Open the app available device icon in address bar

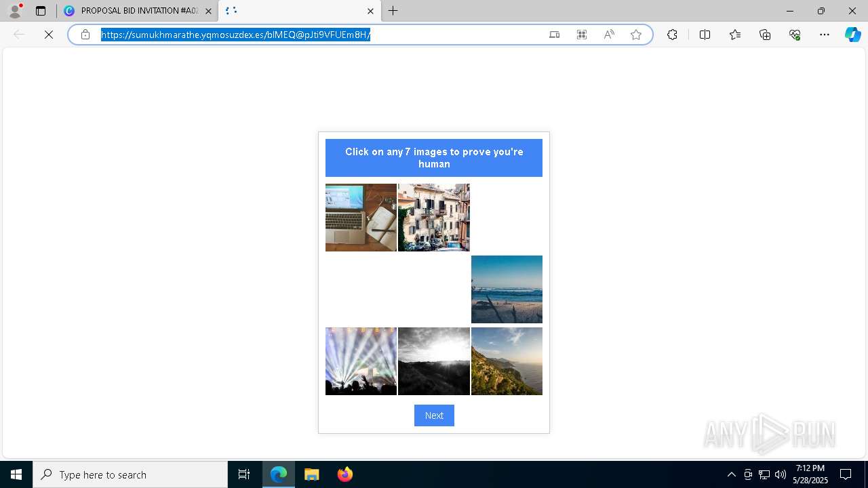coord(554,35)
